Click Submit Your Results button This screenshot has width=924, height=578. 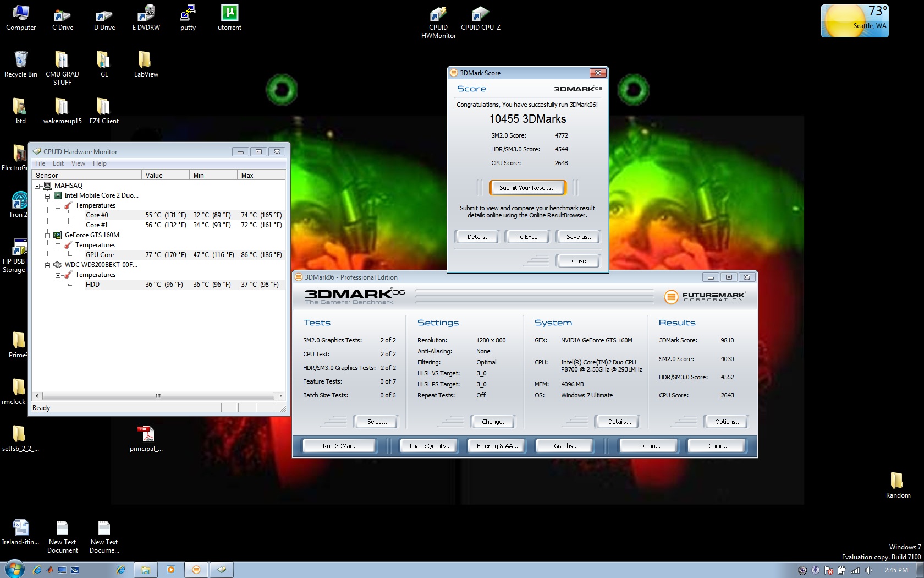point(528,188)
